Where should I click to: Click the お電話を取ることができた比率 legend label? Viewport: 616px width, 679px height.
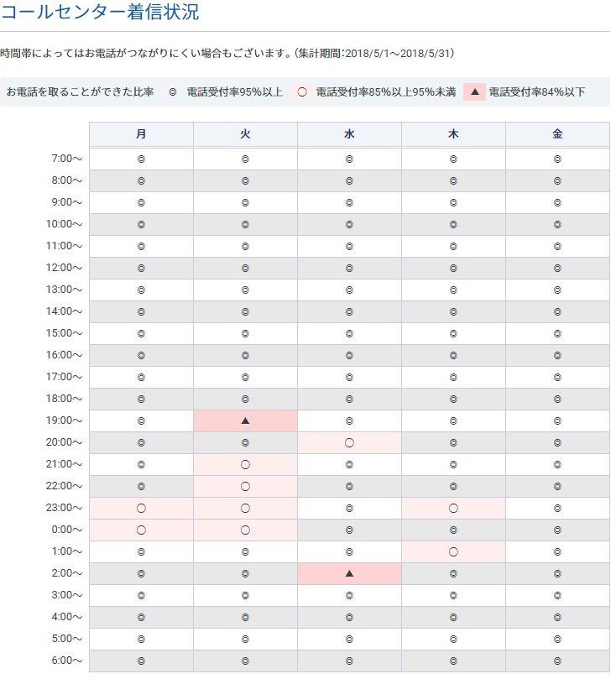(80, 92)
